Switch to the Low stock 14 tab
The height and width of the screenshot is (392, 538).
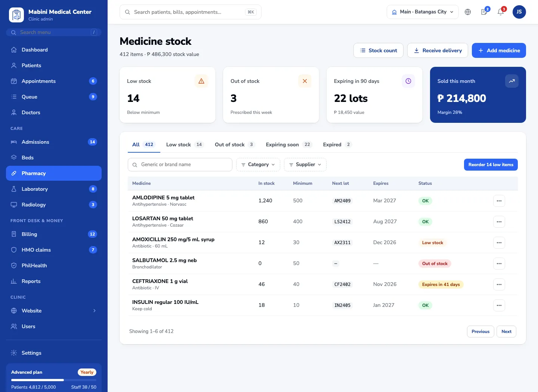coord(185,144)
